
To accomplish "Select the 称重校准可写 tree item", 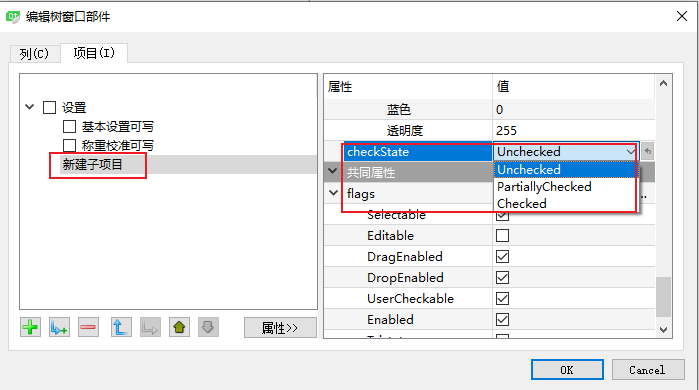I will [118, 145].
